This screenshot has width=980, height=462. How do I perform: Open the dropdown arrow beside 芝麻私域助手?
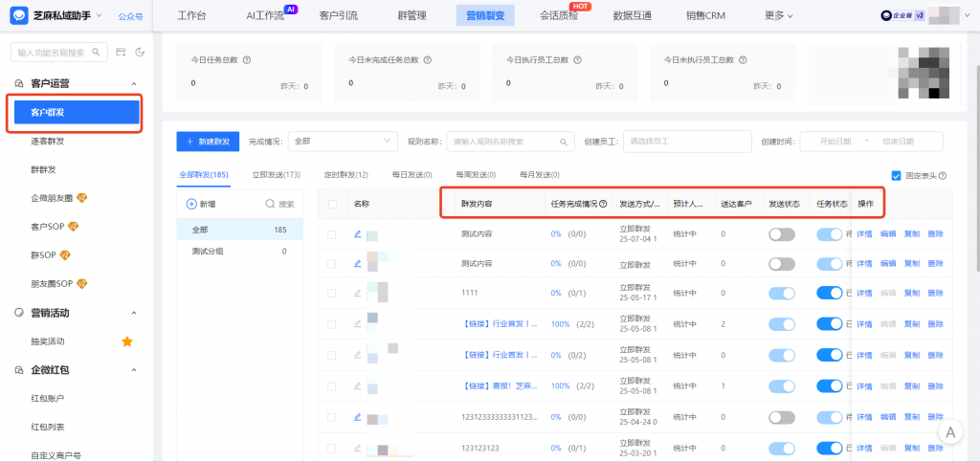coord(100,15)
